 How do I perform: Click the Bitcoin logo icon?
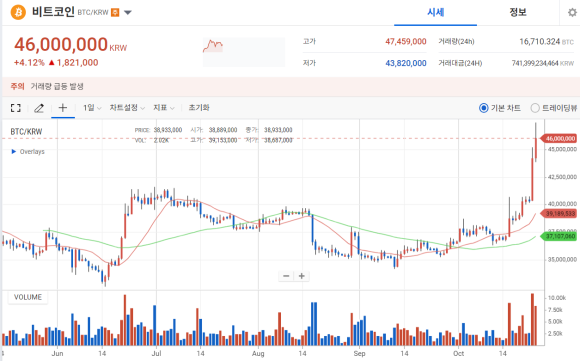(x=18, y=12)
